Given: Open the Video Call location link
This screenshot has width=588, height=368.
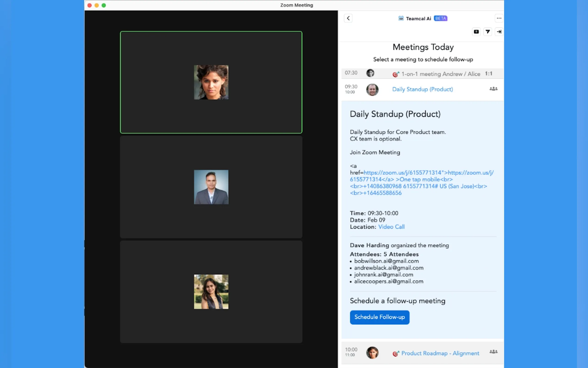Looking at the screenshot, I should click(x=391, y=227).
